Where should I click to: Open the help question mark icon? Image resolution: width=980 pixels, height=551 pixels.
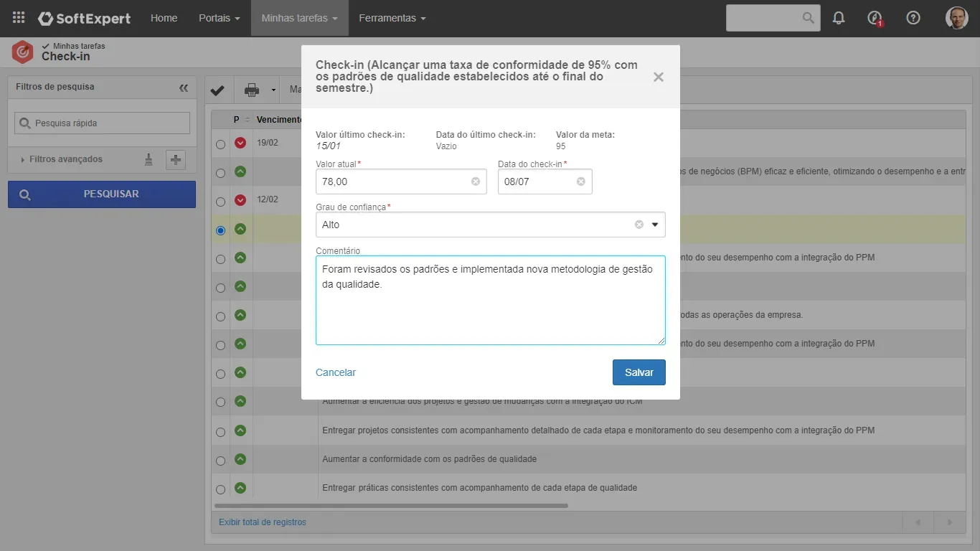[913, 18]
